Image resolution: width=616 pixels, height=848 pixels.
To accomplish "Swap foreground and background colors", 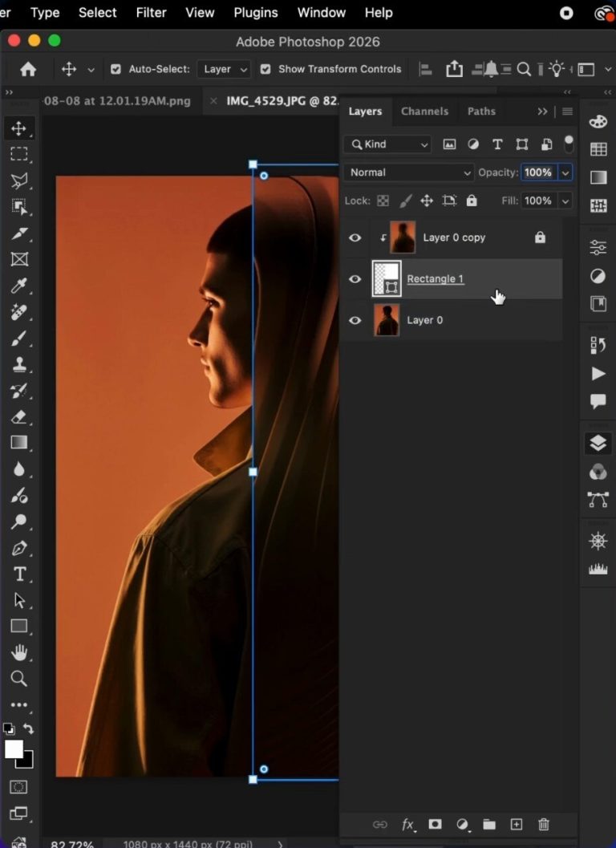I will pos(29,729).
